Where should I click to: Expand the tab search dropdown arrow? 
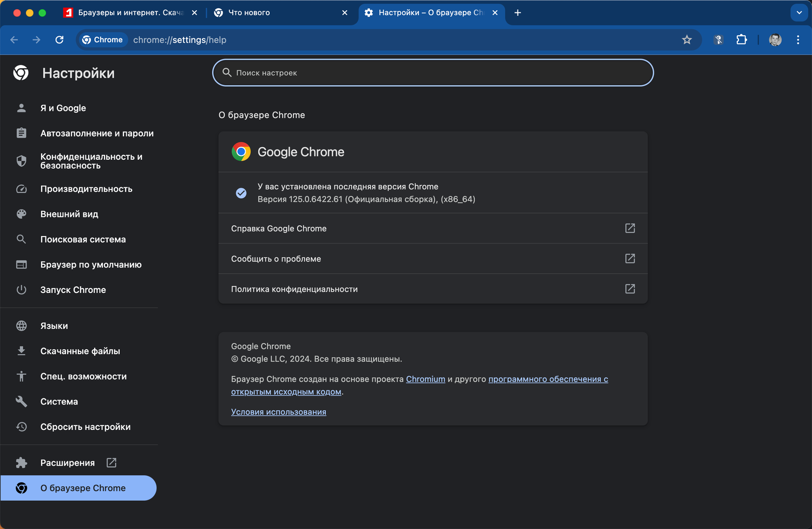(799, 12)
